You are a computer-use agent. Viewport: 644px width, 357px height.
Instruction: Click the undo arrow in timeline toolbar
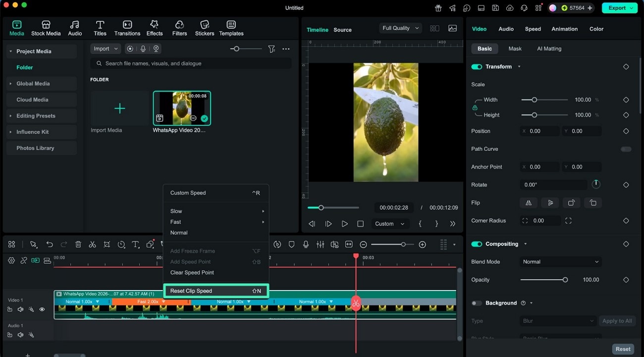(x=50, y=244)
